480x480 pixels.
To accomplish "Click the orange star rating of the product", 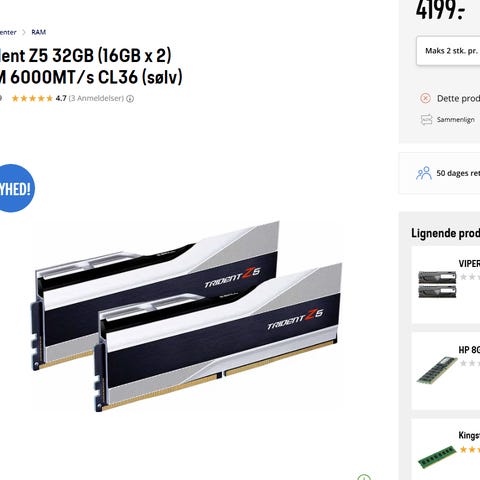I will point(32,98).
